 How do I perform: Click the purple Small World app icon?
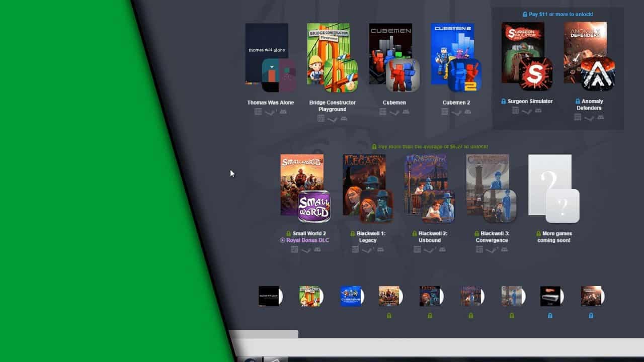314,206
